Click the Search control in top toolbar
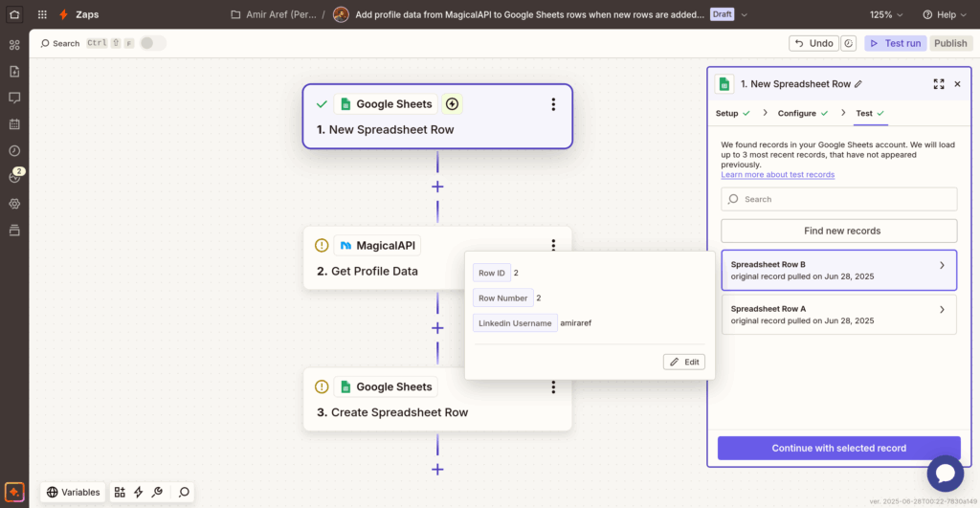This screenshot has height=508, width=980. coord(60,43)
